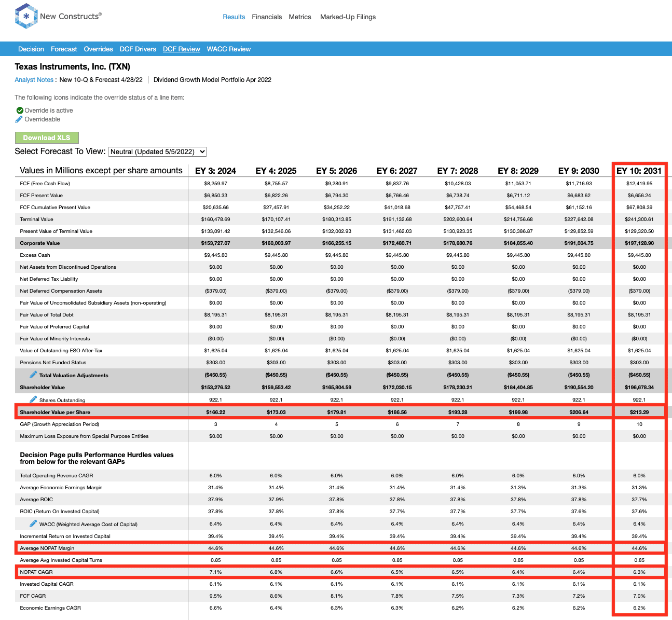Click the $213.29 value for EY 10
The width and height of the screenshot is (672, 620).
(639, 412)
